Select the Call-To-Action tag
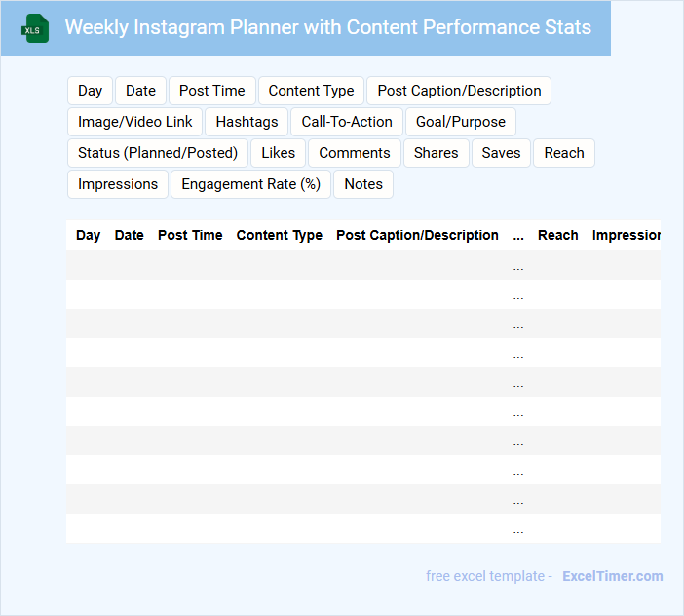Viewport: 684px width, 616px height. 347,122
